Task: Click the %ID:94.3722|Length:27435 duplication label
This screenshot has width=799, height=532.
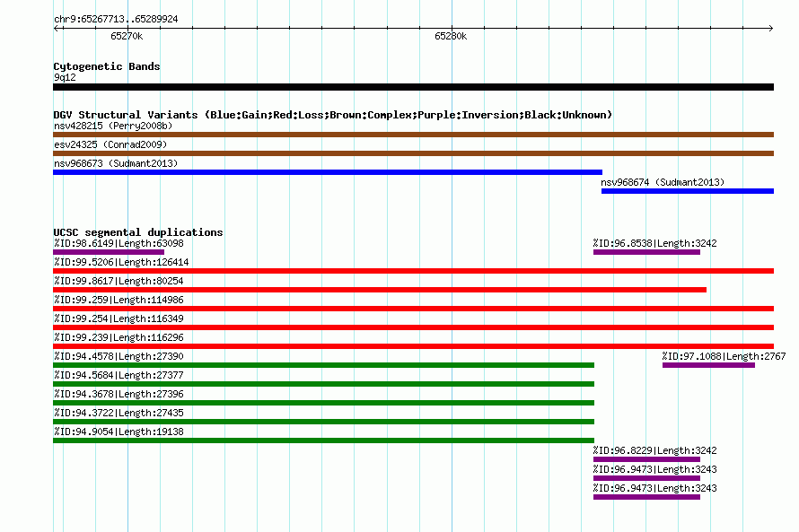Action: tap(119, 413)
